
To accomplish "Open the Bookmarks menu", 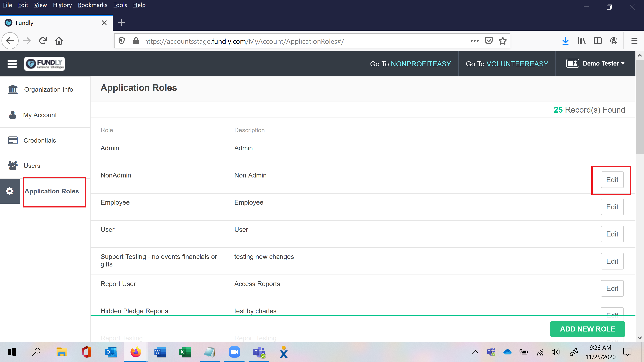I will [93, 5].
